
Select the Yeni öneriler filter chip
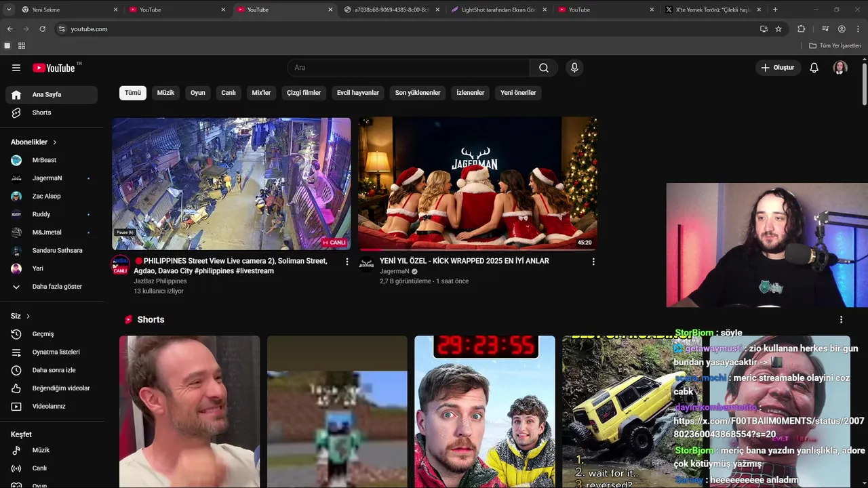point(518,93)
